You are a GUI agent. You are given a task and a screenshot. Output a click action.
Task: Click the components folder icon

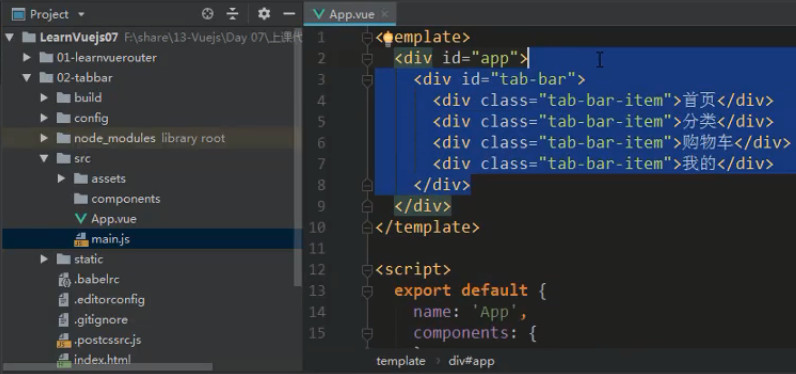[x=81, y=199]
